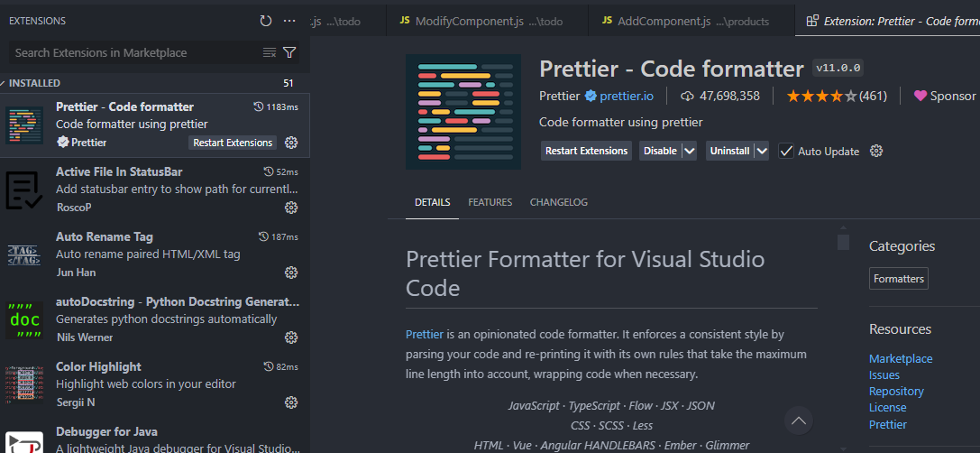
Task: Click the Uninstall button
Action: coord(729,151)
